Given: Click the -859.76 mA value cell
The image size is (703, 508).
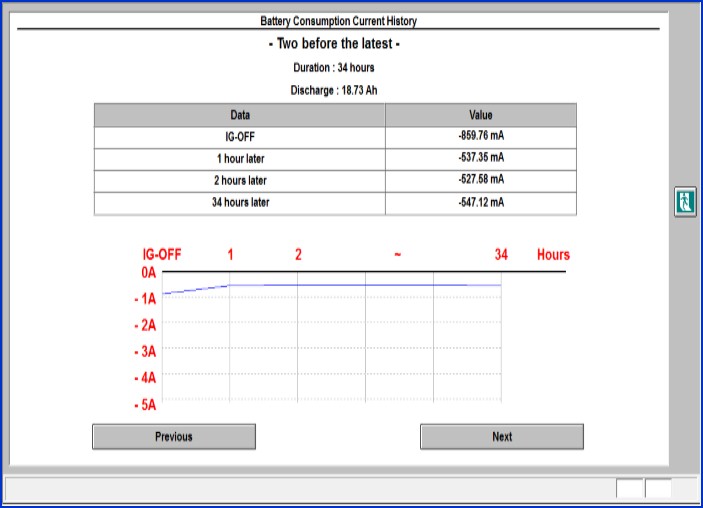Looking at the screenshot, I should 480,137.
